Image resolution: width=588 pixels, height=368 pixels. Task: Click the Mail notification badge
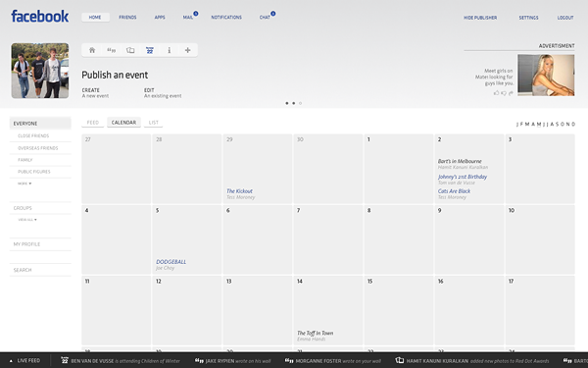tap(196, 14)
